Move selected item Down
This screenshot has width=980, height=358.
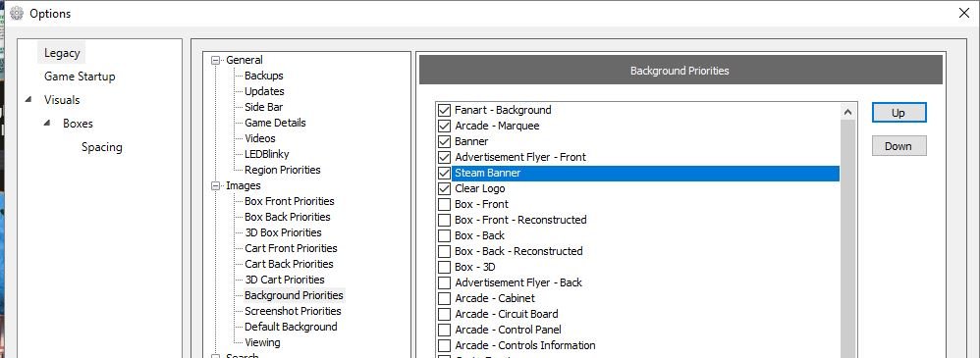coord(898,146)
